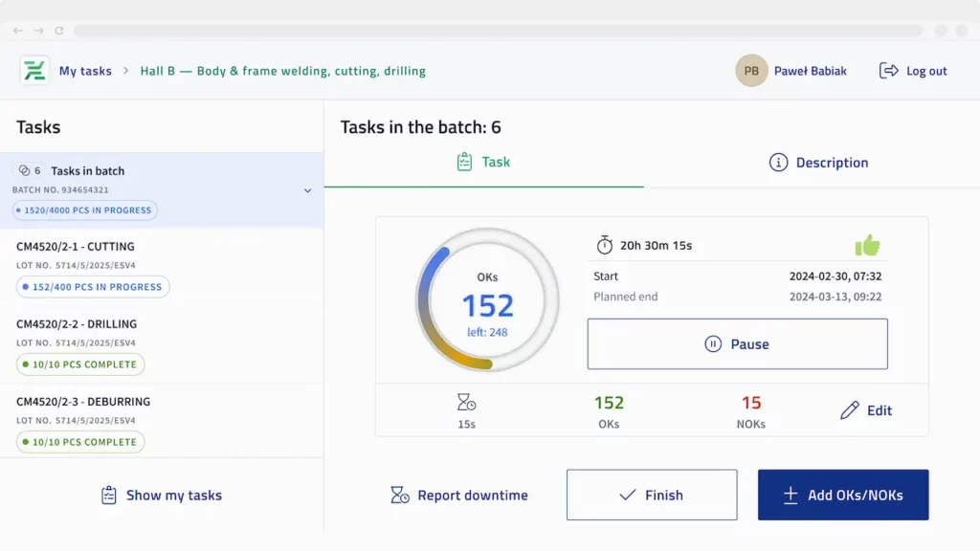The image size is (980, 551).
Task: Click the Start date 2024-02-30, 07:32
Action: (x=835, y=276)
